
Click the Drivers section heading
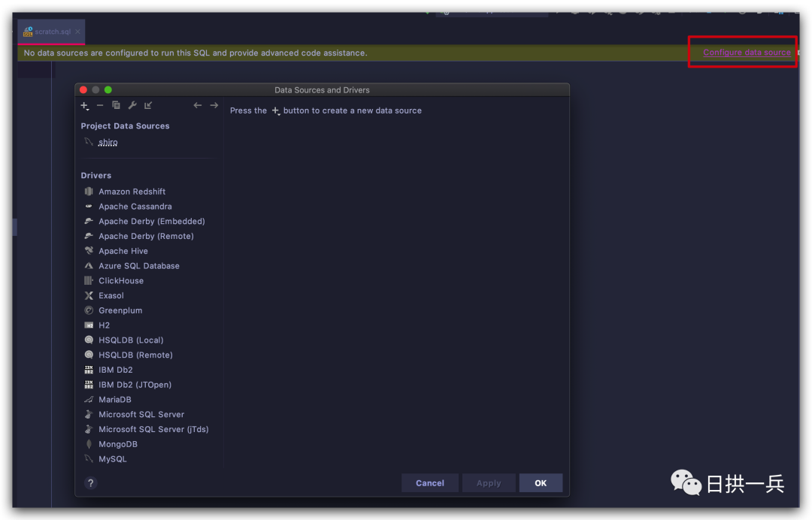click(x=95, y=175)
